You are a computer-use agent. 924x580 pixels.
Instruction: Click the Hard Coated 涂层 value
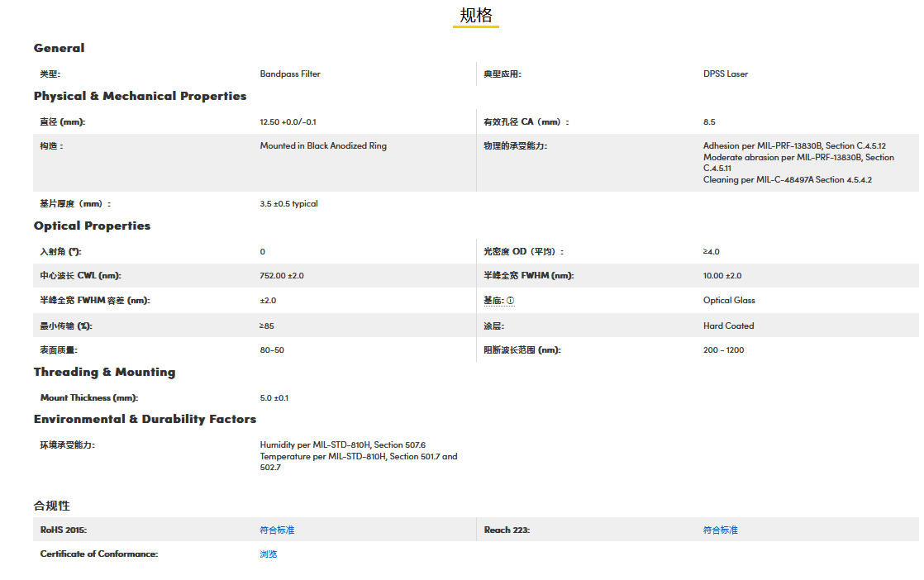[728, 326]
